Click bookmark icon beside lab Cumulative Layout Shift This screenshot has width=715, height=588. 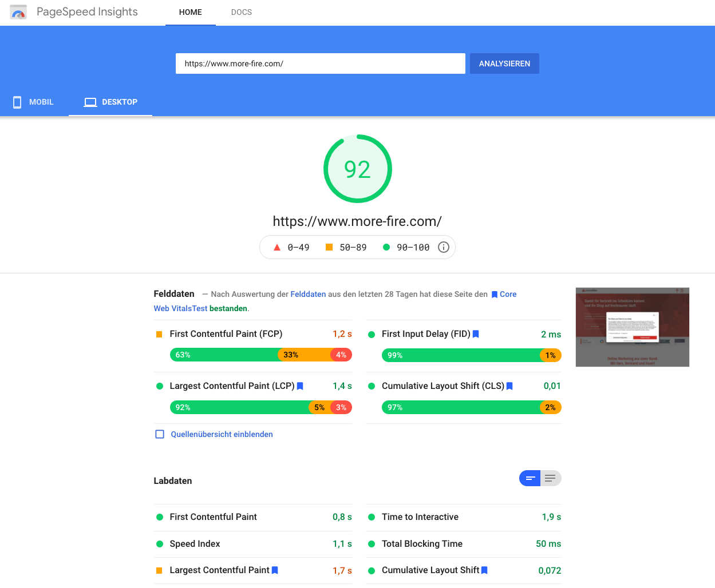tap(484, 570)
